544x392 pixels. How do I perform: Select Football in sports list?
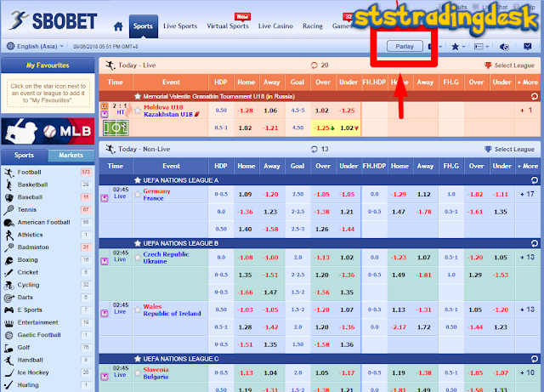click(29, 173)
